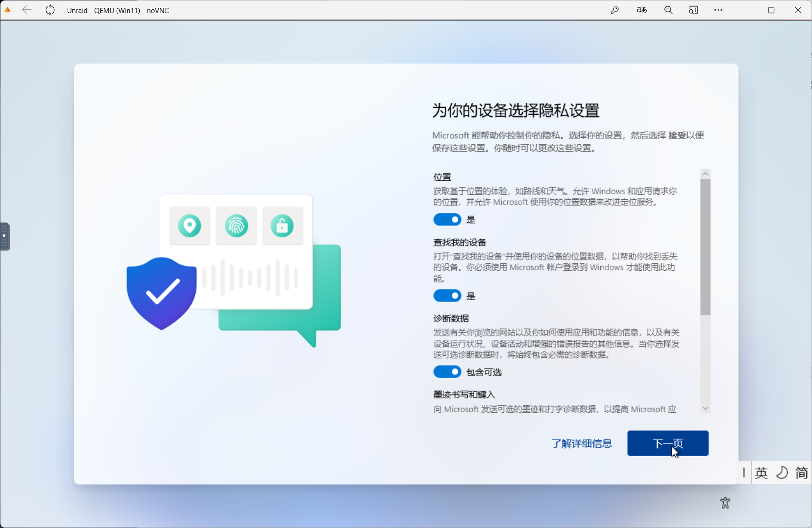
Task: Switch off the 诊断数据 包含可选 toggle
Action: [x=447, y=372]
